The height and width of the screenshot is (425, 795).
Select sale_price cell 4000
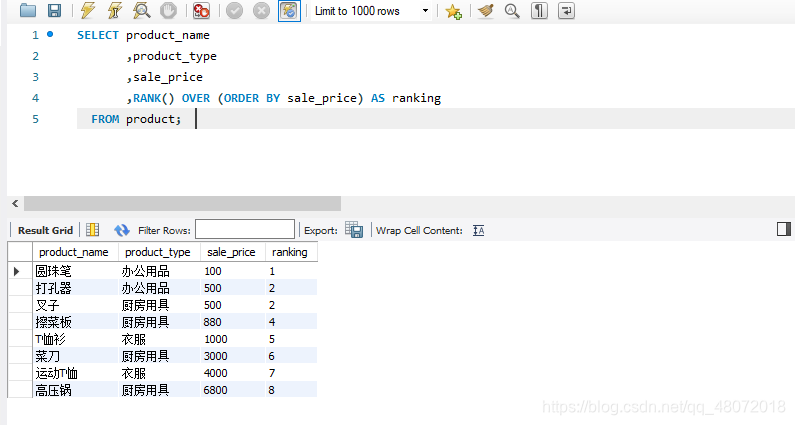click(233, 373)
